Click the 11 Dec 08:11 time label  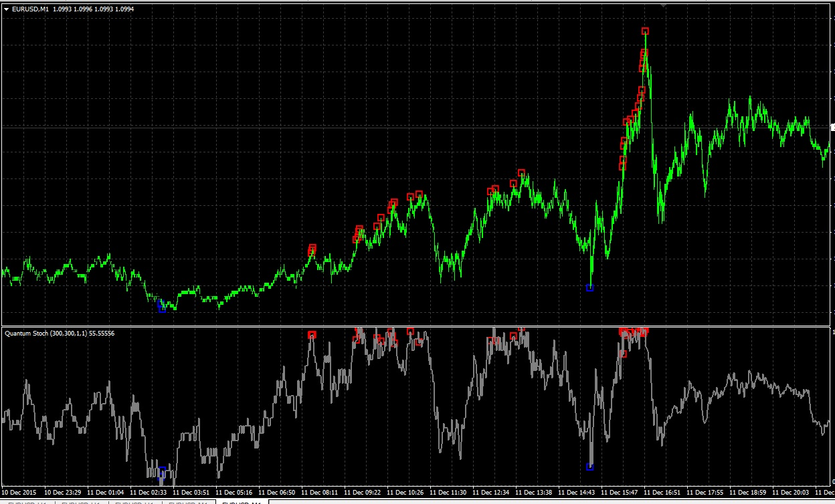pos(320,492)
